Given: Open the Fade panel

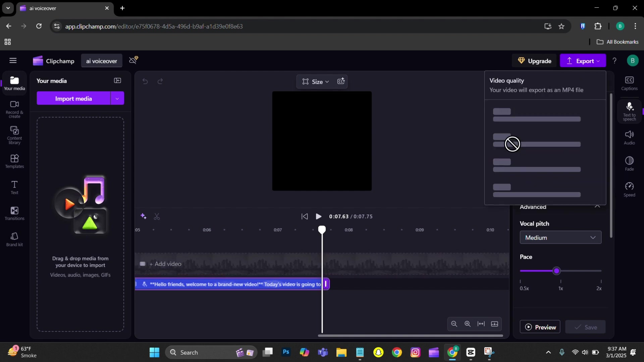Looking at the screenshot, I should click(630, 163).
